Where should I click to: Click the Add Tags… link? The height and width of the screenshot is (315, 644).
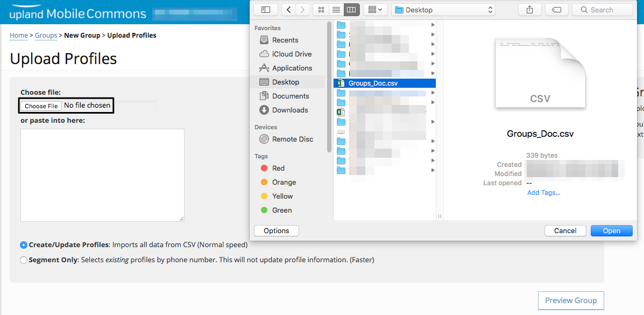tap(544, 192)
